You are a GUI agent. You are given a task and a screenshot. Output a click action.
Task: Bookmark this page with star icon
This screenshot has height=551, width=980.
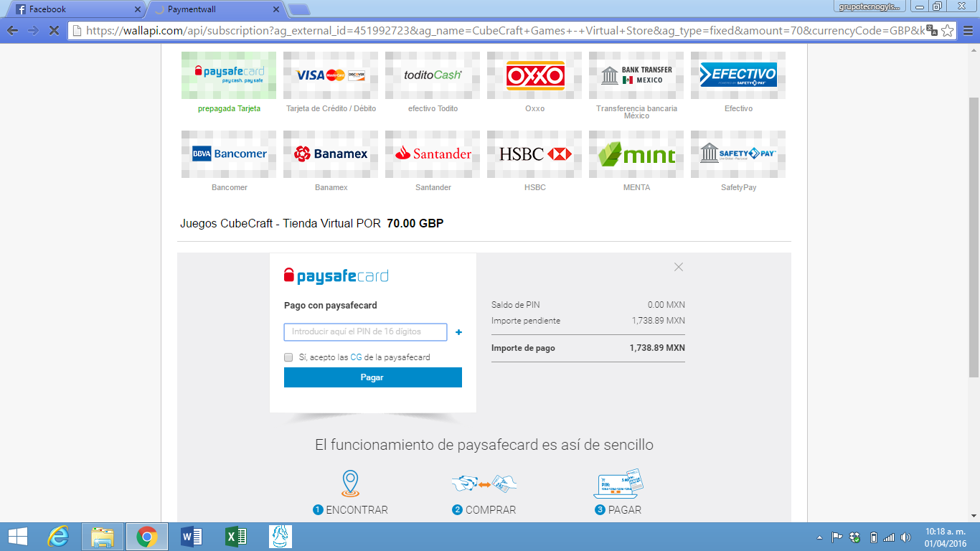point(947,30)
